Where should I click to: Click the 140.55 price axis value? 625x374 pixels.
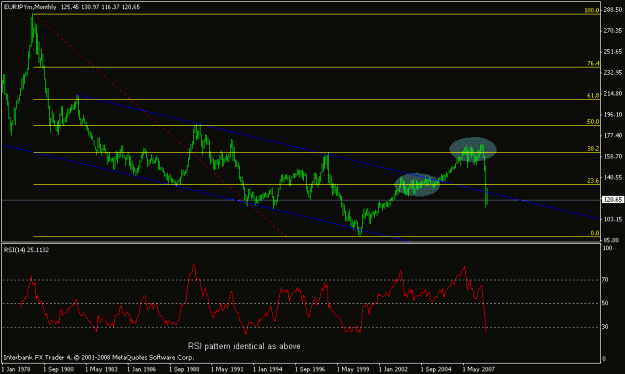pos(613,177)
